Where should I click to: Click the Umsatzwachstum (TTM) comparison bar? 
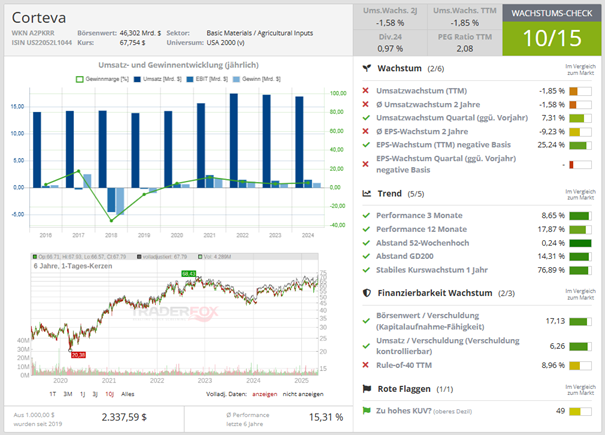click(580, 91)
